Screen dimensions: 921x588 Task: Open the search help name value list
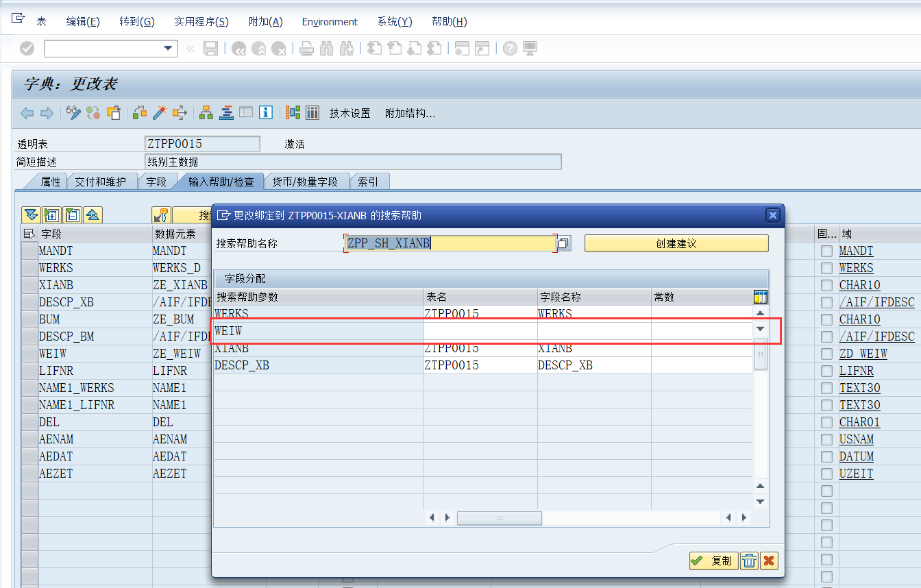(x=563, y=243)
